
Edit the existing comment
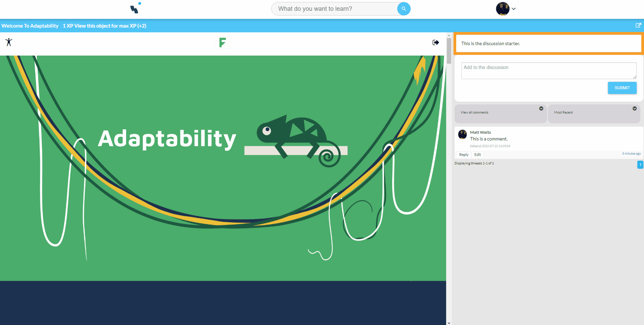click(477, 155)
